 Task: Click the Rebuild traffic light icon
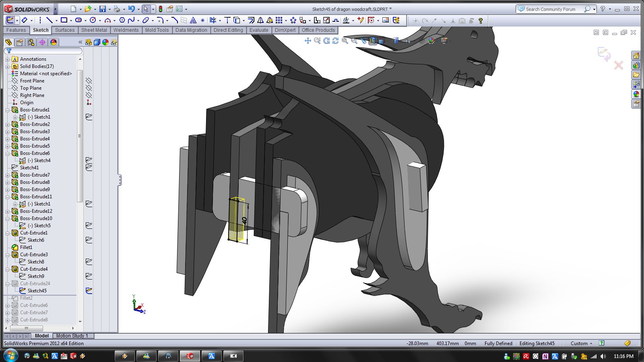pyautogui.click(x=160, y=9)
